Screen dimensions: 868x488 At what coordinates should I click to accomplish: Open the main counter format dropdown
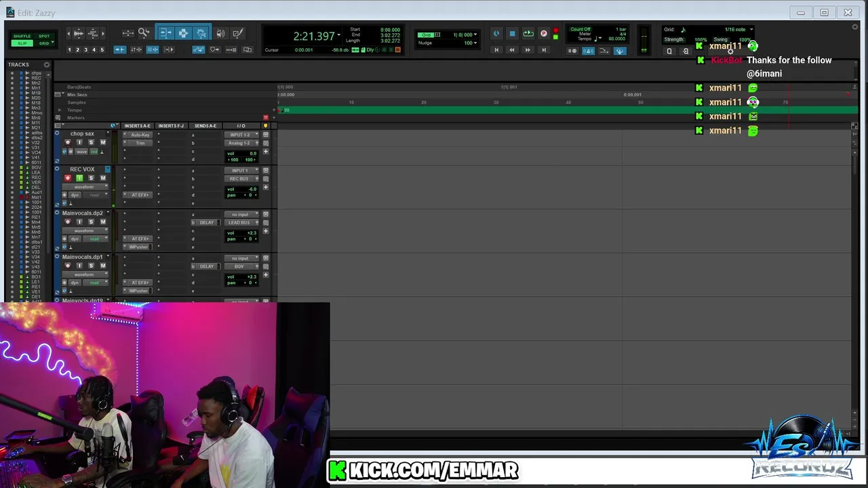[x=338, y=35]
